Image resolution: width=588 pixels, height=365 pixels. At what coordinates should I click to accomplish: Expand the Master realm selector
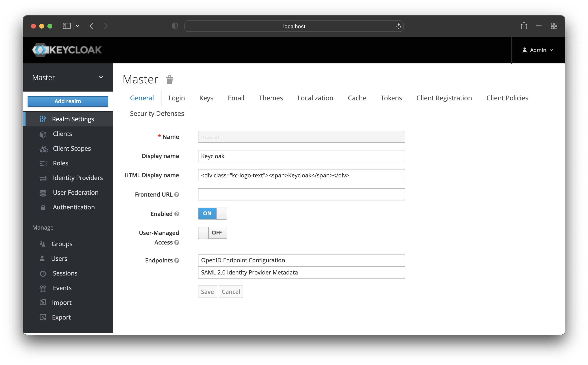pyautogui.click(x=101, y=77)
